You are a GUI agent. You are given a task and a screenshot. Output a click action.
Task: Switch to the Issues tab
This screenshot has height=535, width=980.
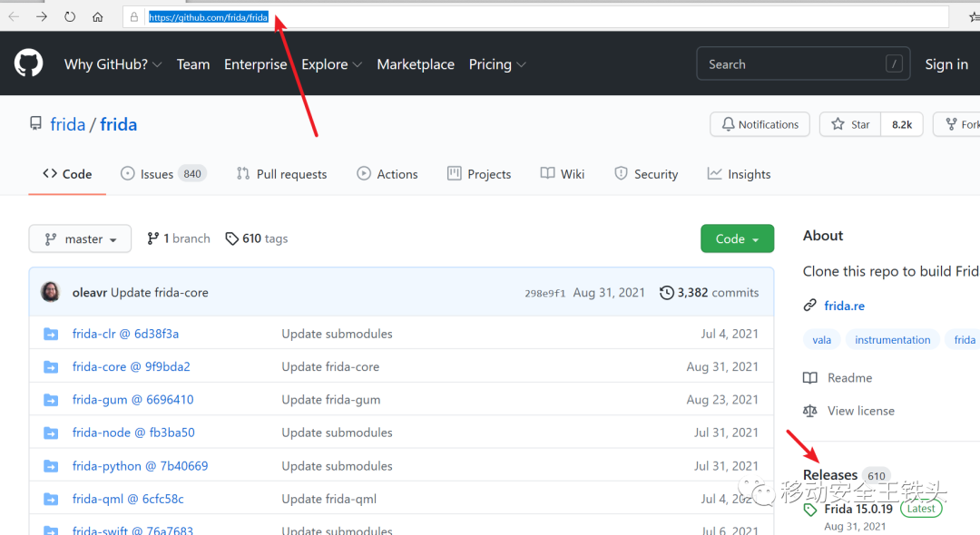pos(162,174)
